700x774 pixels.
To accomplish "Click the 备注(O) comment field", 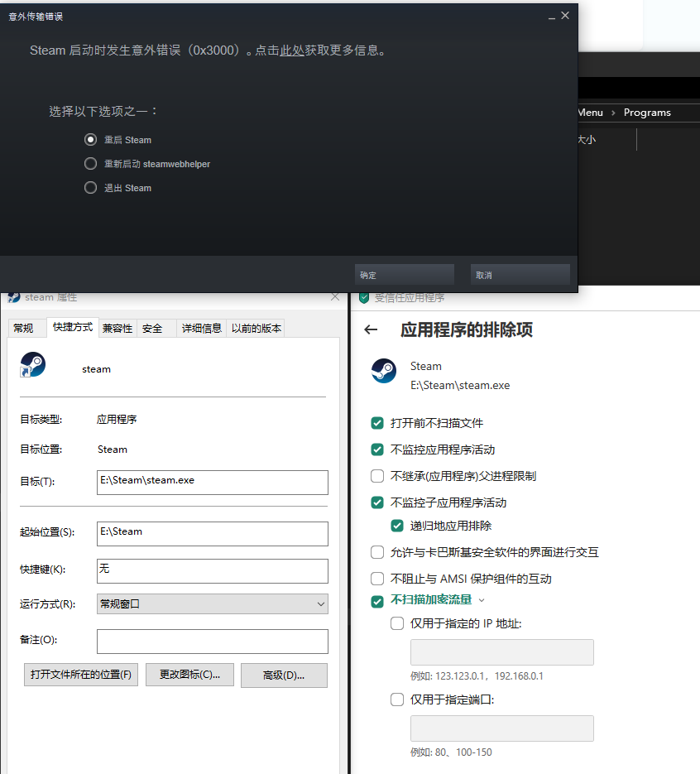I will click(212, 642).
